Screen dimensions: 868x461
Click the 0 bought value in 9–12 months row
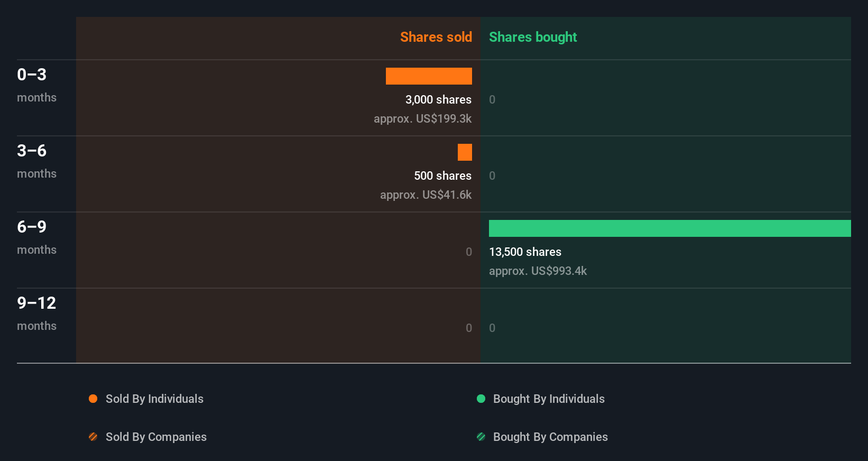coord(492,328)
